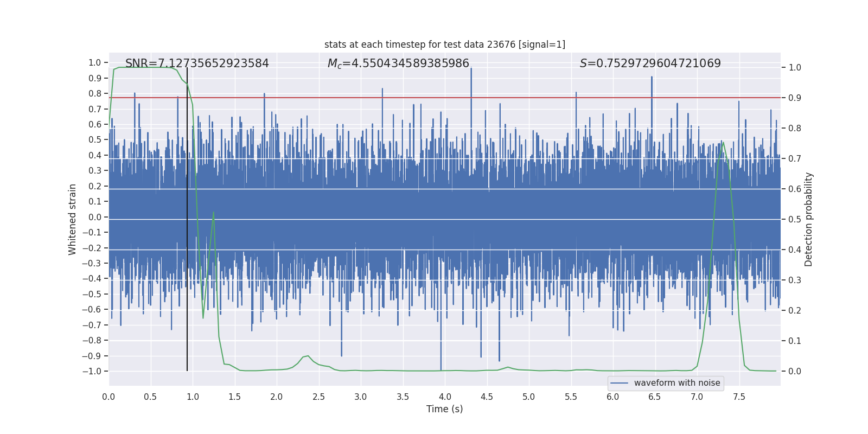Click the 0.0 tick on Whitened strain axis
Viewport: 868px width, 434px height.
95,217
